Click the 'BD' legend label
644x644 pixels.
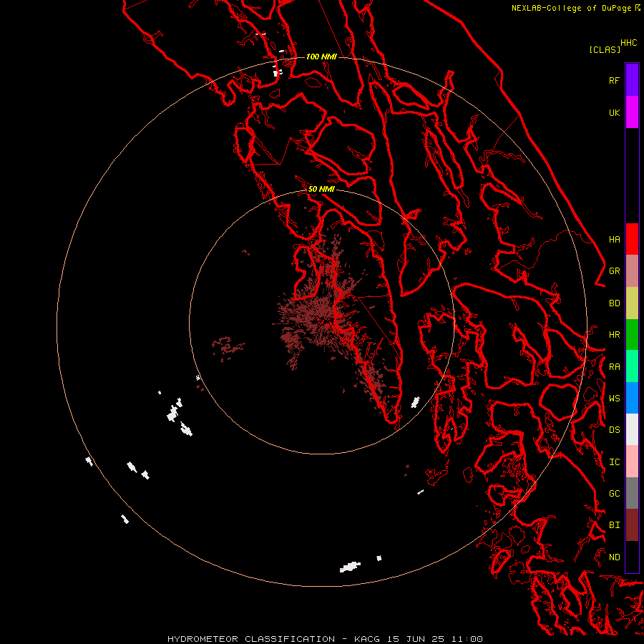614,303
